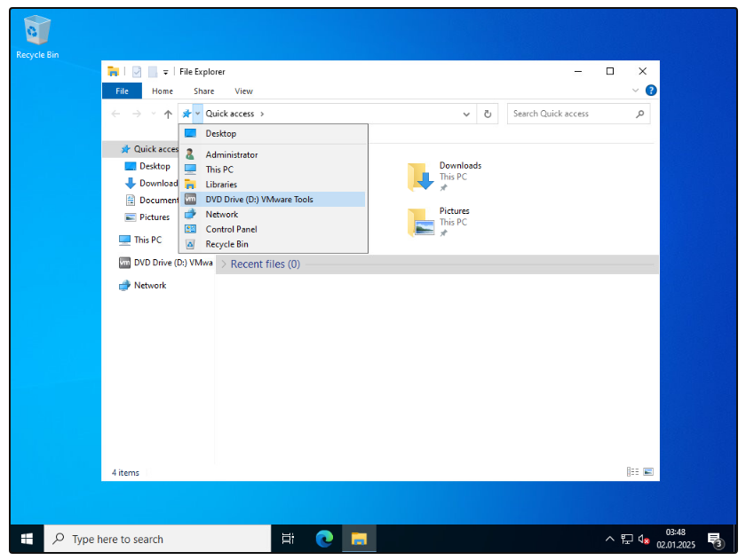Click the Downloads folder icon in content area

pos(421,177)
